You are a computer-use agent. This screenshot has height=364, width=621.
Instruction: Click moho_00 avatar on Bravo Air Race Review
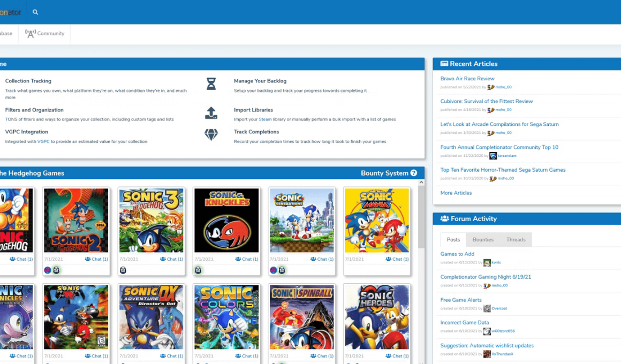[491, 87]
